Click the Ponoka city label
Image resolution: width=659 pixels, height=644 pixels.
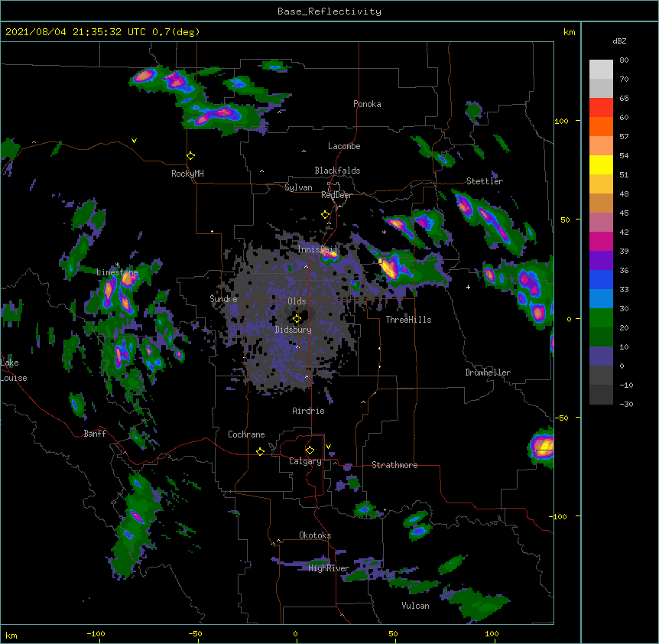pyautogui.click(x=367, y=104)
